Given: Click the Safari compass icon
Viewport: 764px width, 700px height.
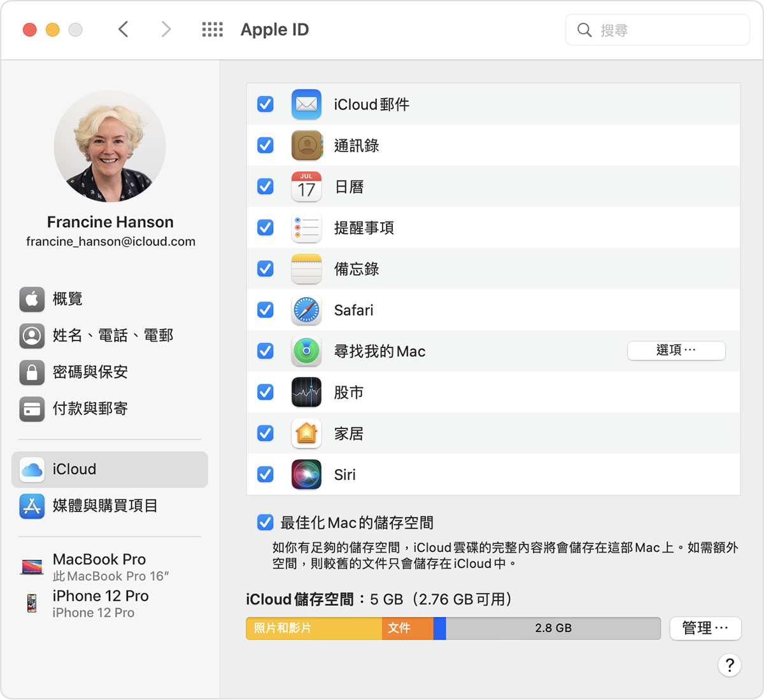Looking at the screenshot, I should click(306, 310).
